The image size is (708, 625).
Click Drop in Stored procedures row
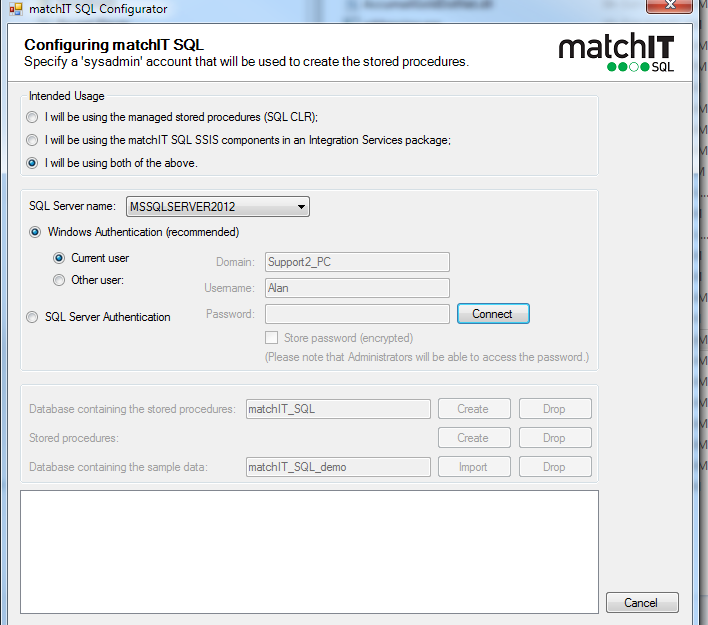pyautogui.click(x=555, y=438)
